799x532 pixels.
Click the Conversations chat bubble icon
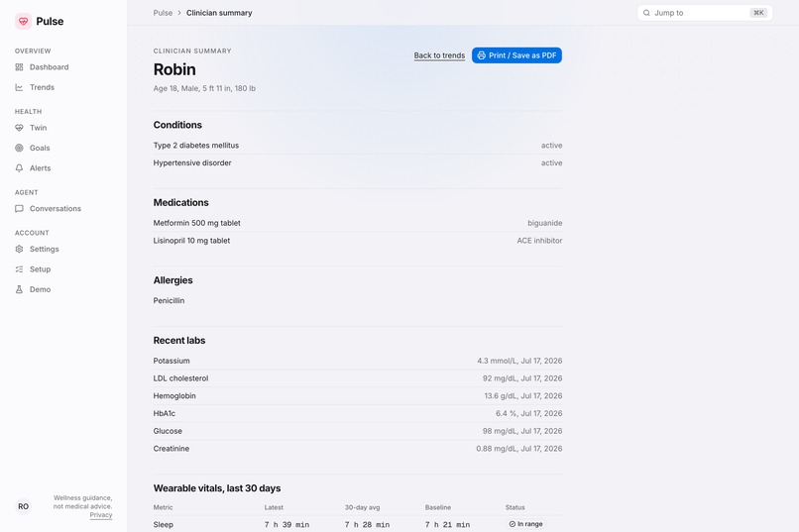[x=20, y=209]
